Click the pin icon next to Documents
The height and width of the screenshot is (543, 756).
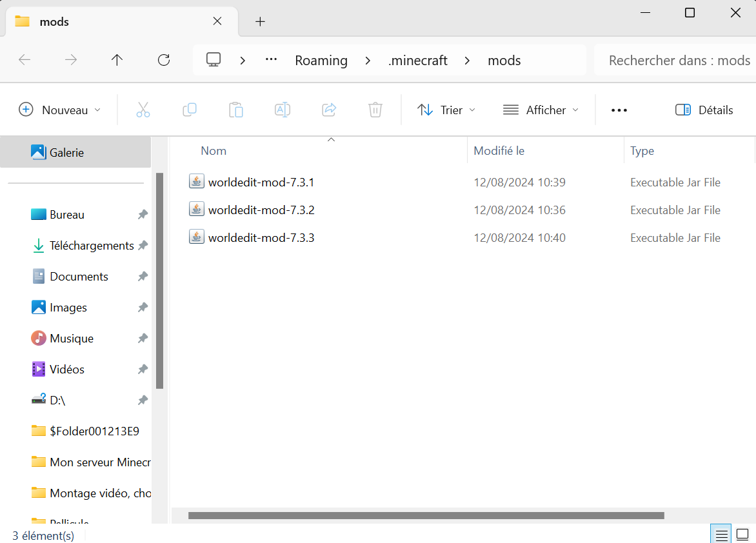coord(143,276)
